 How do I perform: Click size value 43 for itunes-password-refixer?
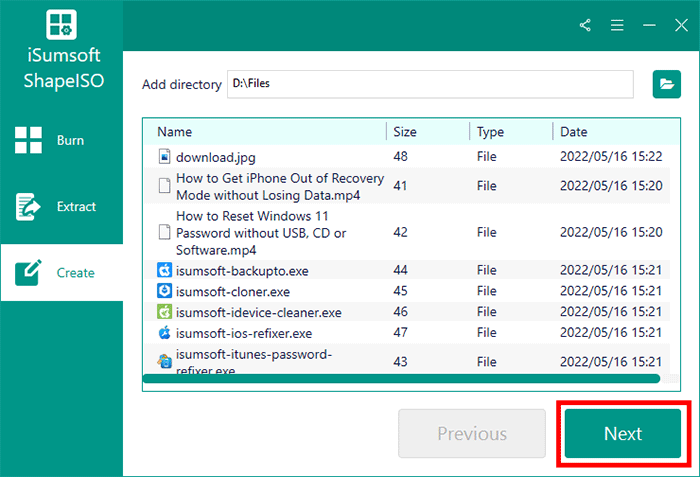pyautogui.click(x=400, y=361)
